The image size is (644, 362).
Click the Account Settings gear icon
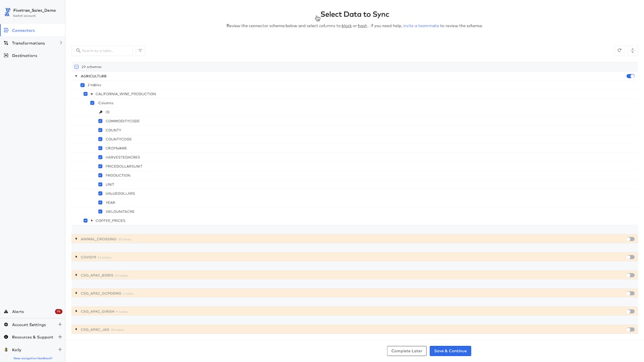coord(6,324)
